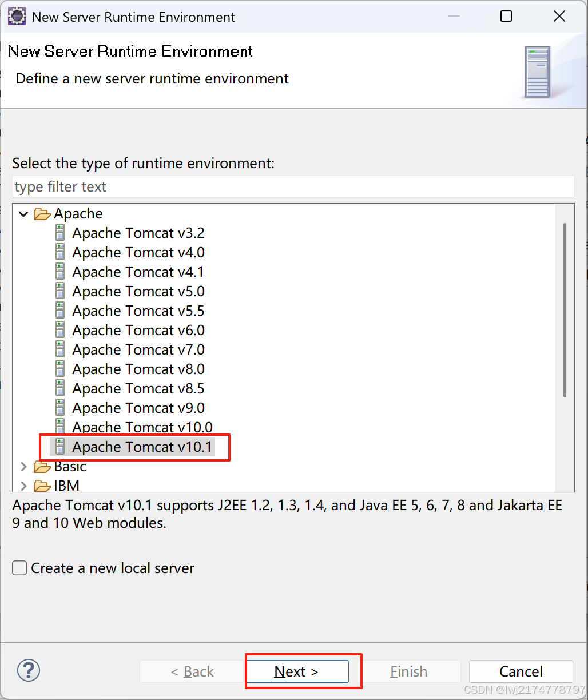This screenshot has width=588, height=700.
Task: Click the Apache Tomcat v4.0 server icon
Action: pos(60,252)
